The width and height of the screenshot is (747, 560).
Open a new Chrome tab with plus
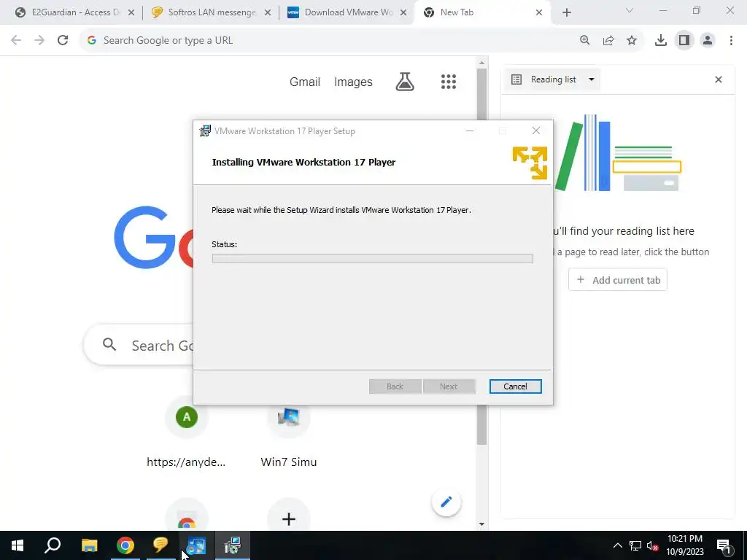point(566,12)
